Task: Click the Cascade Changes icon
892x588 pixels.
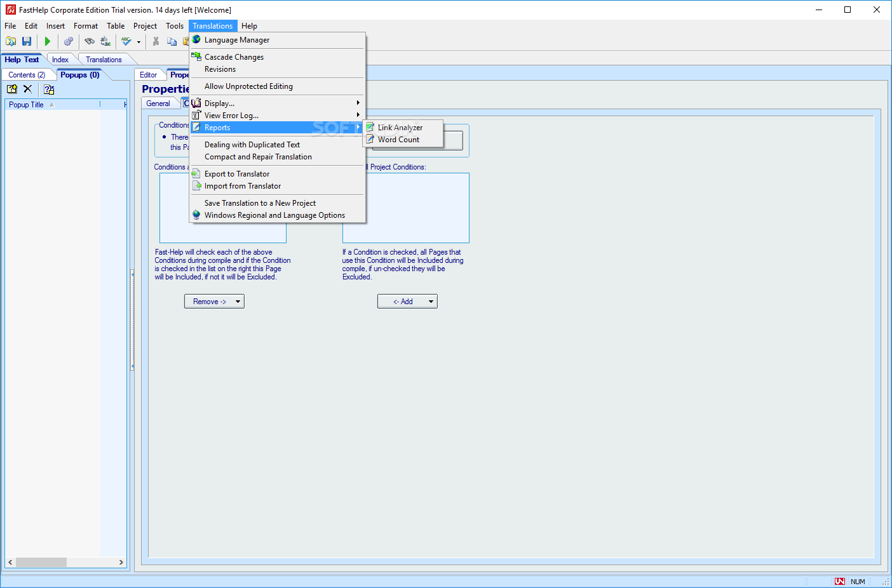Action: coord(196,57)
